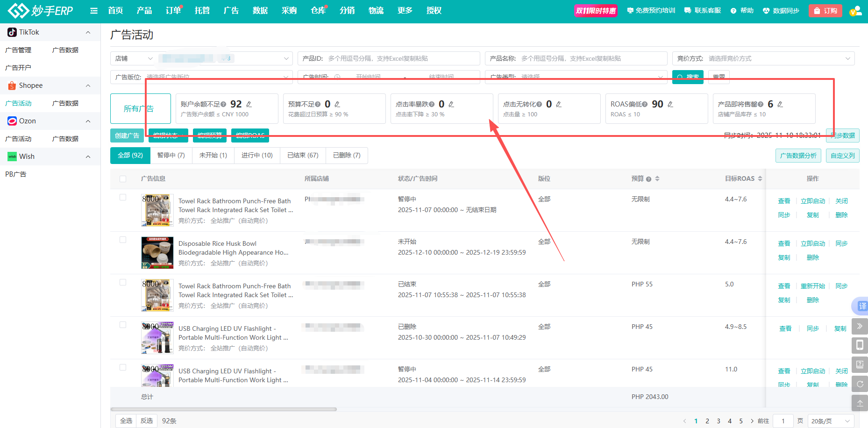Screen dimensions: 868x428
Task: Click the hamburger menu icon in header
Action: (94, 11)
